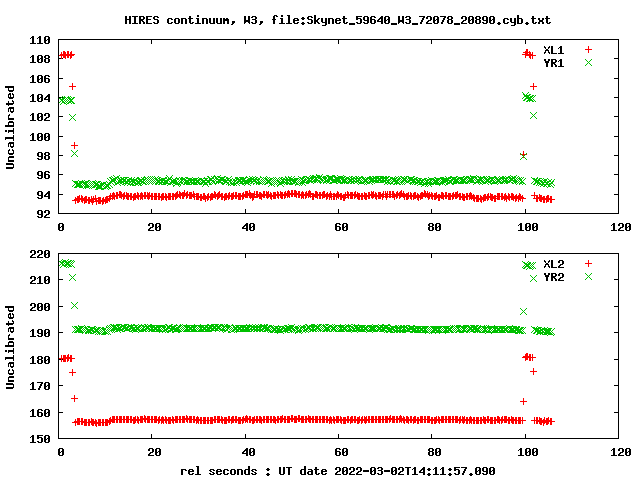640x480 pixels.
Task: Click the plot title with the Skynet file name
Action: (x=337, y=20)
